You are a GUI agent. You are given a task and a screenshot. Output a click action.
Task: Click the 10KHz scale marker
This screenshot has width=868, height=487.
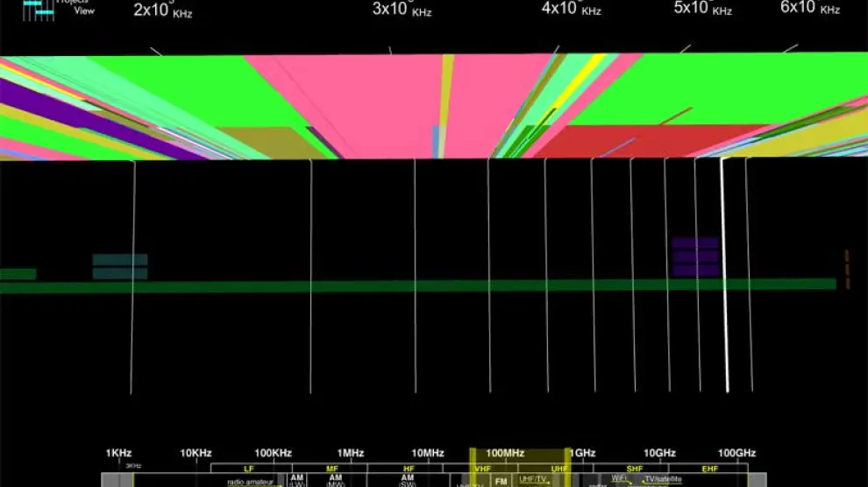196,453
